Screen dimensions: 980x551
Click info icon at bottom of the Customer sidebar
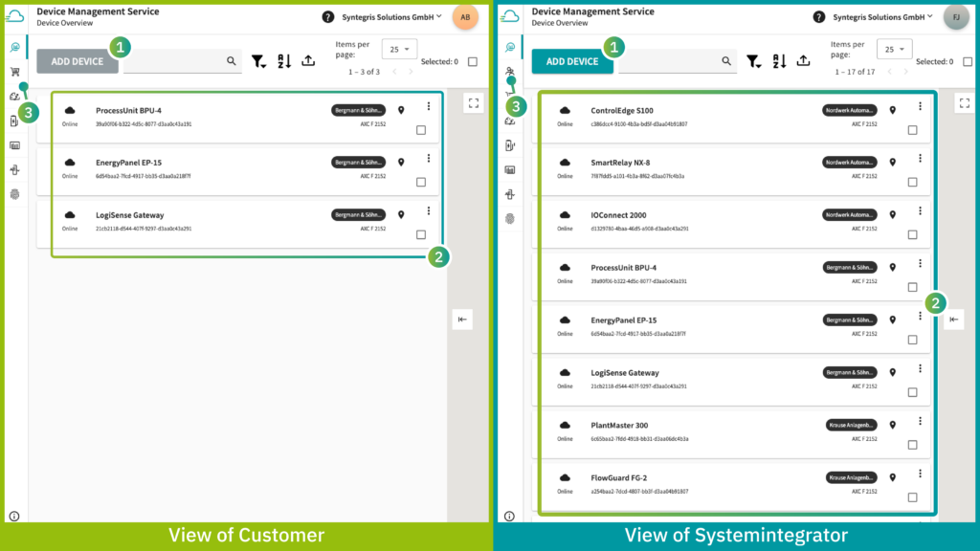(x=14, y=516)
